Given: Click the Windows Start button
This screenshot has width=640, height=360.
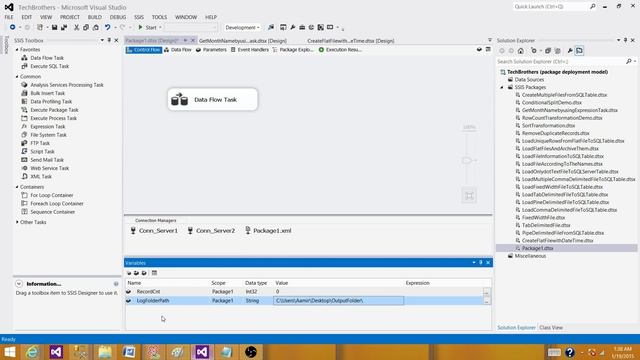Looking at the screenshot, I should click(10, 351).
